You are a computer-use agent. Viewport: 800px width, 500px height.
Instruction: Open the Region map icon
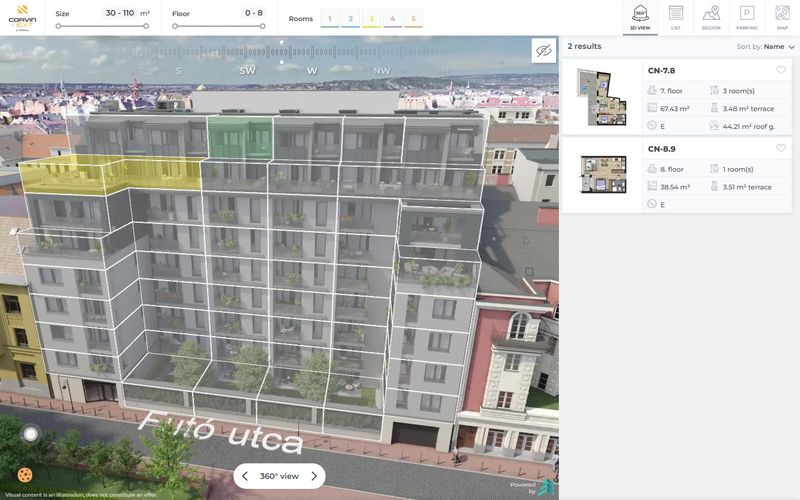tap(711, 17)
